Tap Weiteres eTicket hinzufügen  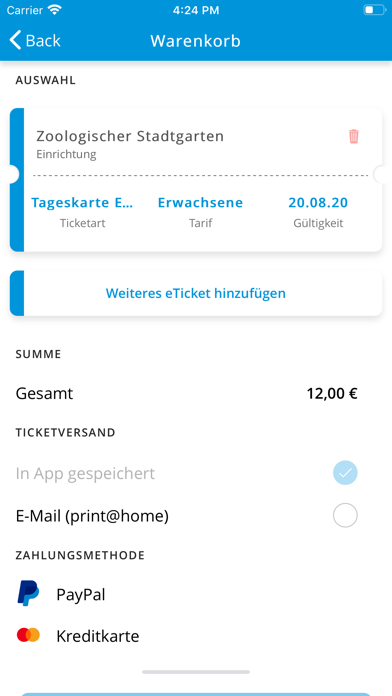pyautogui.click(x=196, y=293)
